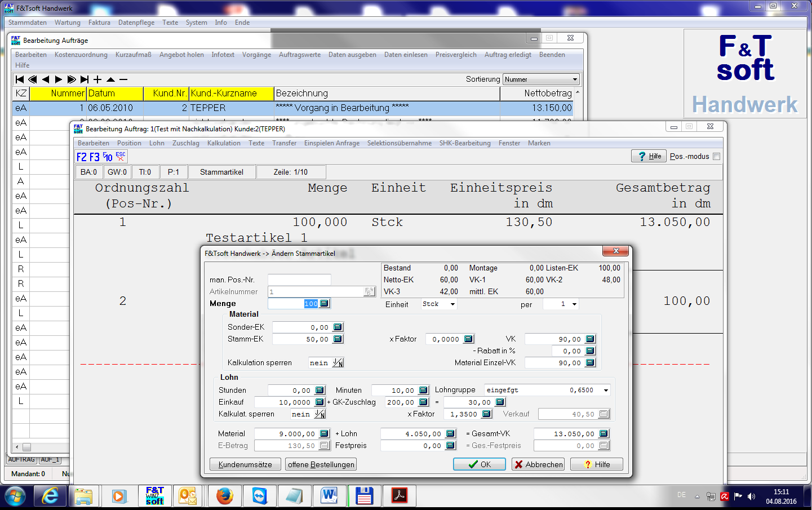Image resolution: width=812 pixels, height=510 pixels.
Task: Open the Faktura main menu
Action: (x=99, y=23)
